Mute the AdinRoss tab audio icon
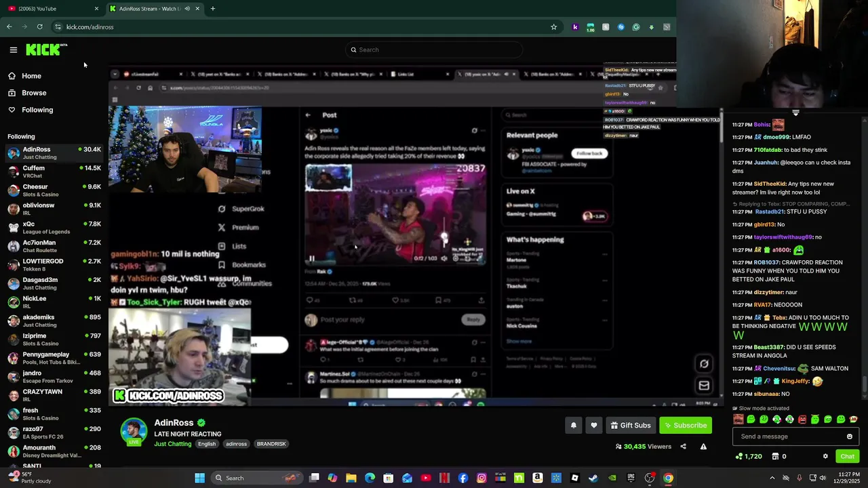868x488 pixels. 187,8
